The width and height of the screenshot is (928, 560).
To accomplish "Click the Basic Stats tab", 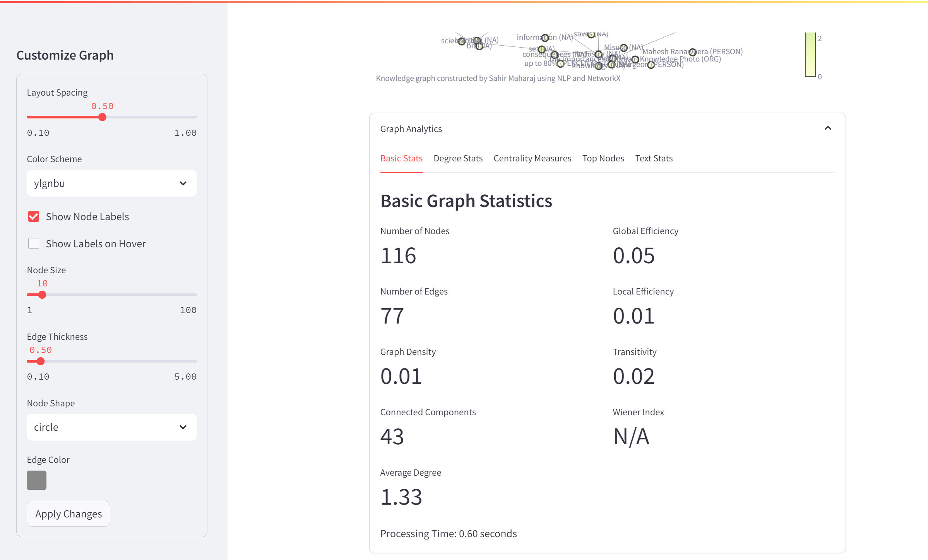I will [401, 158].
